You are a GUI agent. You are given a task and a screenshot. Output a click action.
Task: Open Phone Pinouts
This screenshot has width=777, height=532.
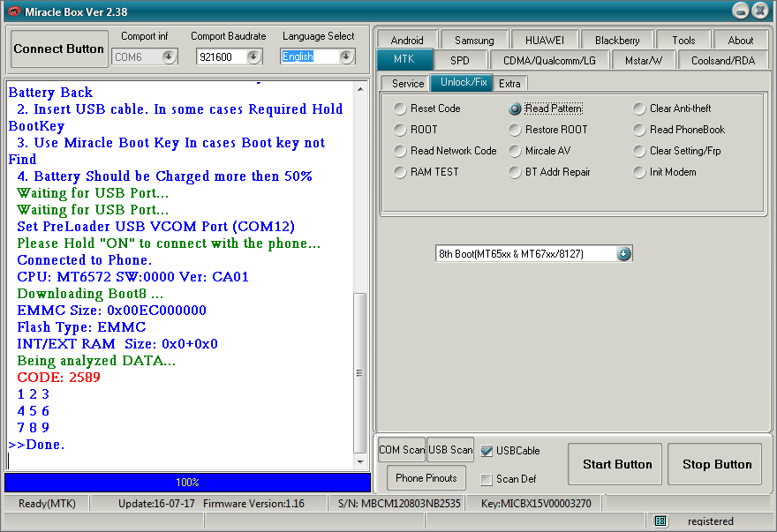pos(426,478)
